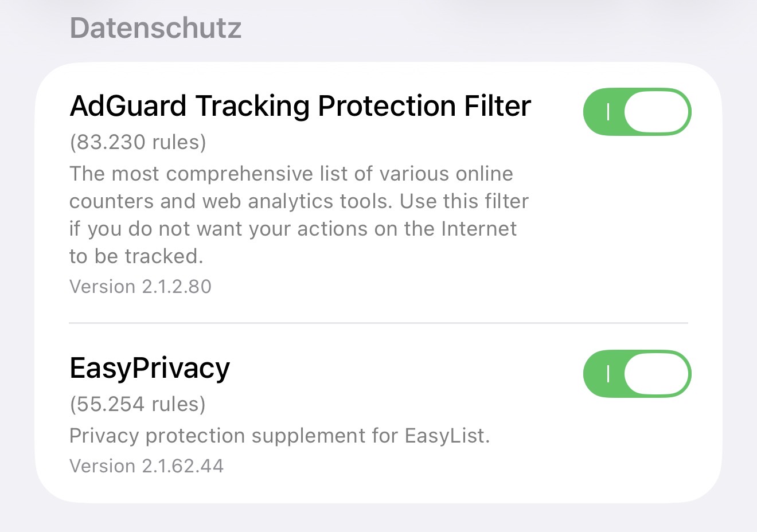The height and width of the screenshot is (532, 757).
Task: Tap the "to be tracked." text line
Action: pos(136,256)
